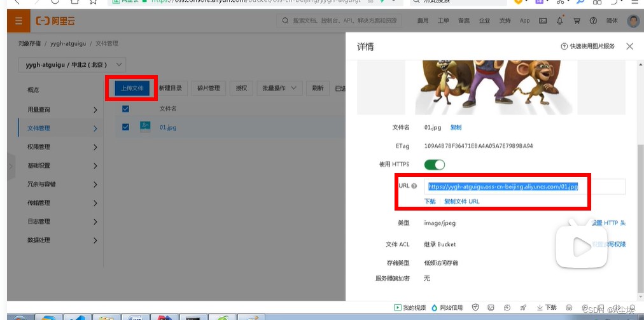Open 工单 in top navigation

(x=443, y=20)
